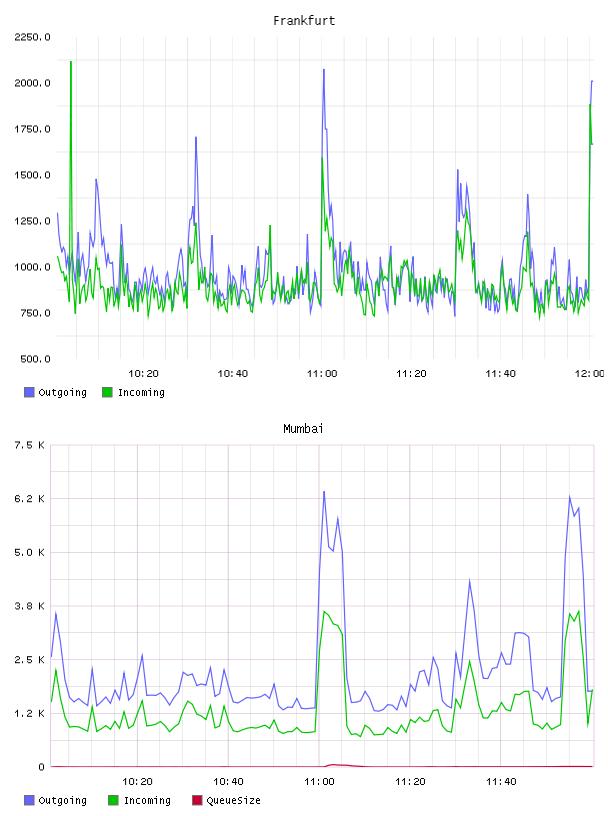608x816 pixels.
Task: Click the 11:00 time label in Mumbai chart
Action: [319, 782]
